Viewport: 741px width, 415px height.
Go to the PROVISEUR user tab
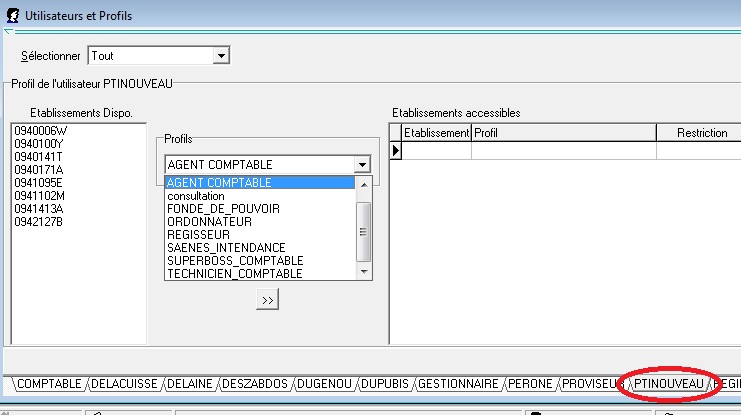591,384
